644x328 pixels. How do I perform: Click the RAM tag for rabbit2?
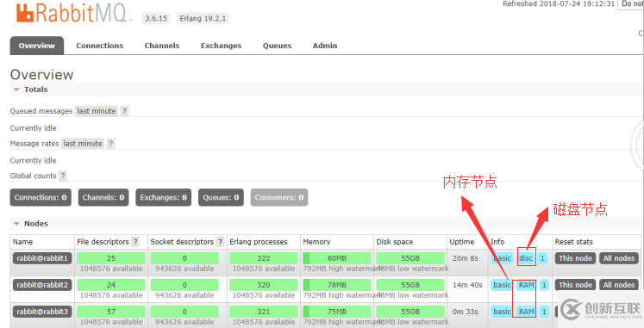(x=526, y=285)
